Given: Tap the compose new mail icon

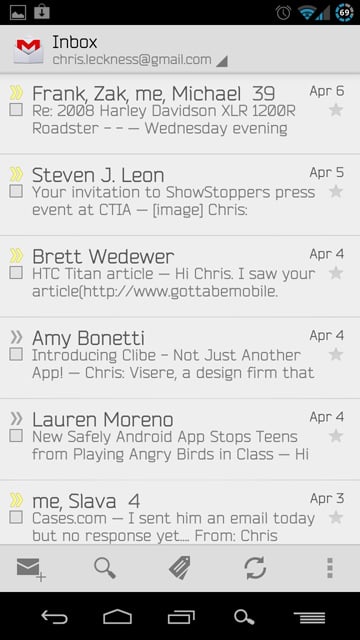Looking at the screenshot, I should pyautogui.click(x=31, y=569).
